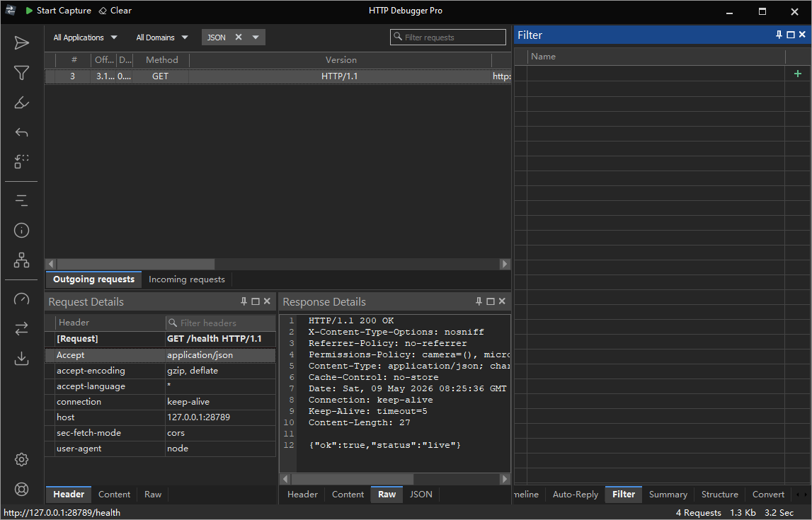Open the funnel filter icon in sidebar

[21, 73]
